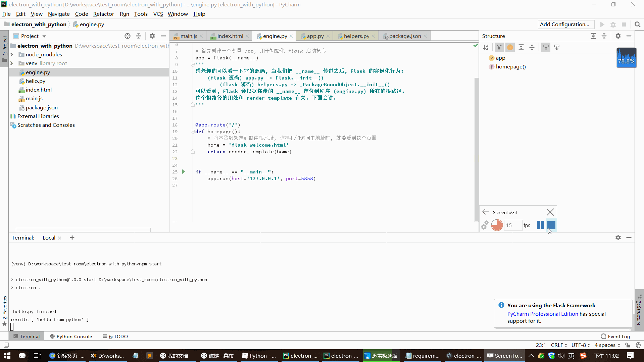Open the Refactor menu
644x362 pixels.
pos(103,14)
